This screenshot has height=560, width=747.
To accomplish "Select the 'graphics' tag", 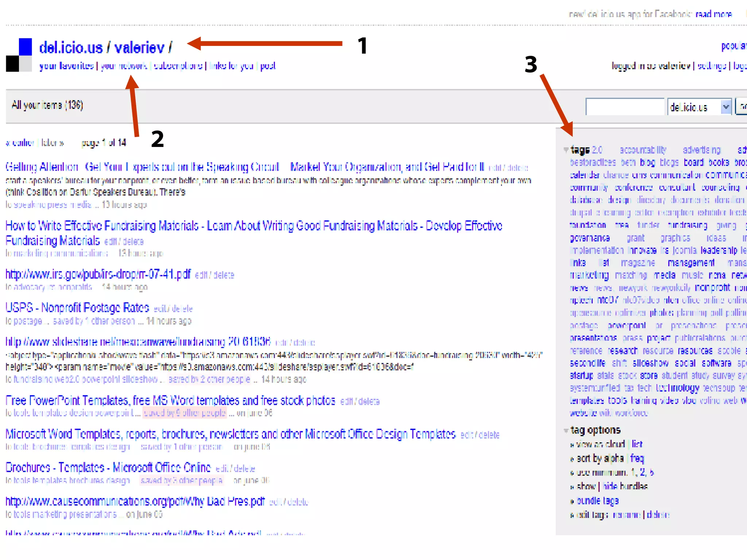I will tap(676, 238).
